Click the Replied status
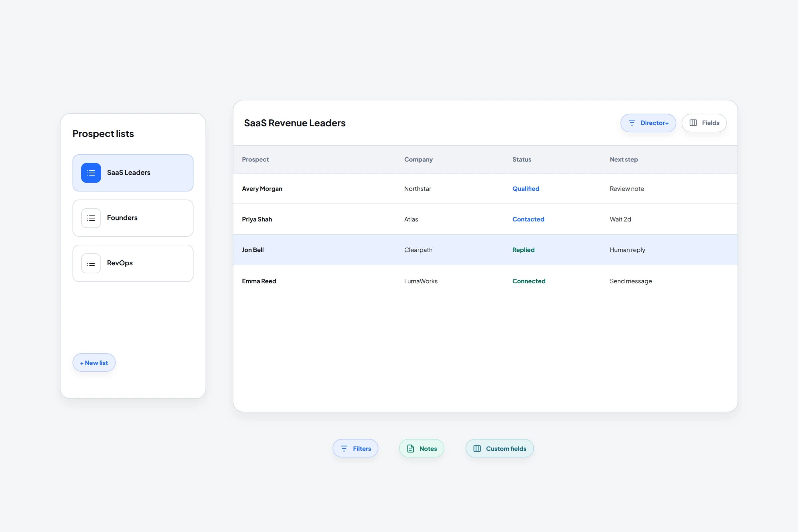Image resolution: width=798 pixels, height=532 pixels. click(523, 250)
